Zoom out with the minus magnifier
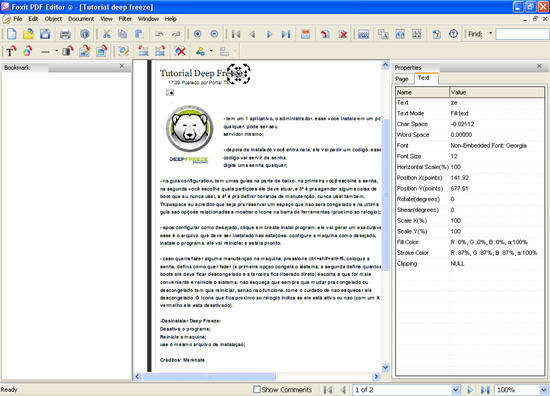Image resolution: width=550 pixels, height=396 pixels. [214, 34]
